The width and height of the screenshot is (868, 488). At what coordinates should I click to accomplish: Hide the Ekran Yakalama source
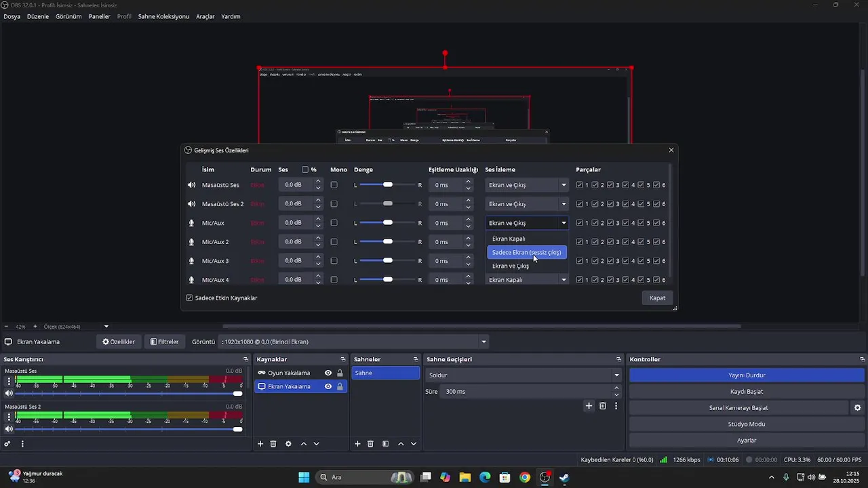[x=328, y=386]
